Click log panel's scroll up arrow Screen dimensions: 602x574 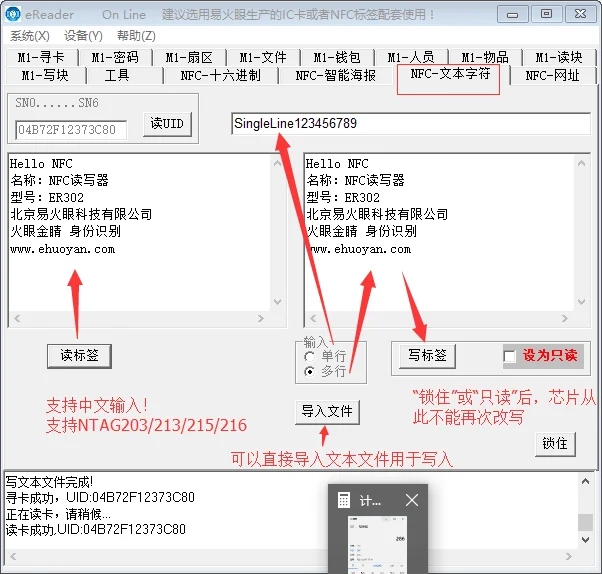click(585, 481)
